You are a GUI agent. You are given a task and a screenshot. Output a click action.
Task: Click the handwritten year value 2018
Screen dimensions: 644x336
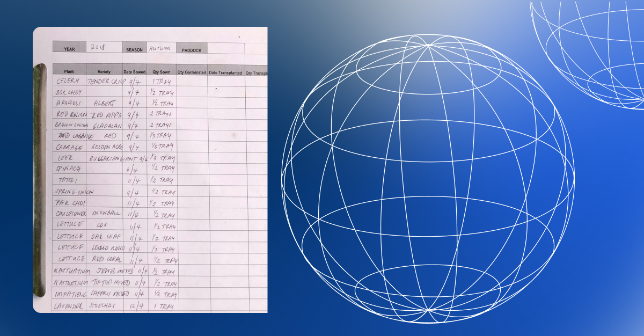[x=98, y=47]
